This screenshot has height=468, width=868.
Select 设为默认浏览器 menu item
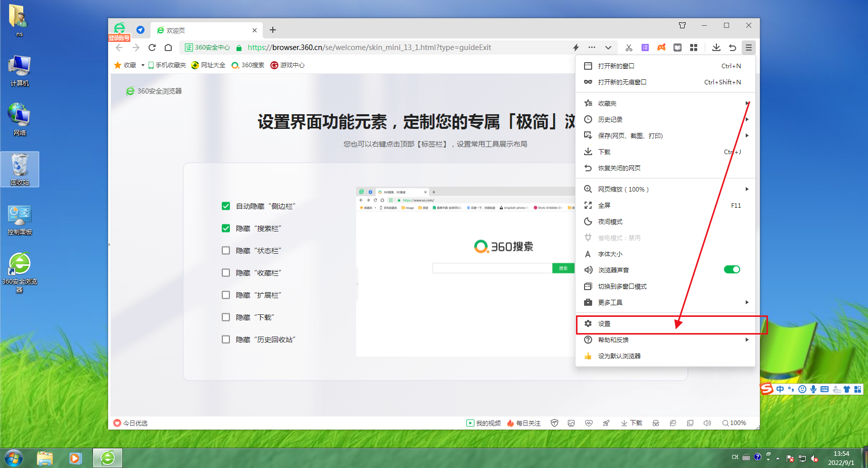point(665,356)
